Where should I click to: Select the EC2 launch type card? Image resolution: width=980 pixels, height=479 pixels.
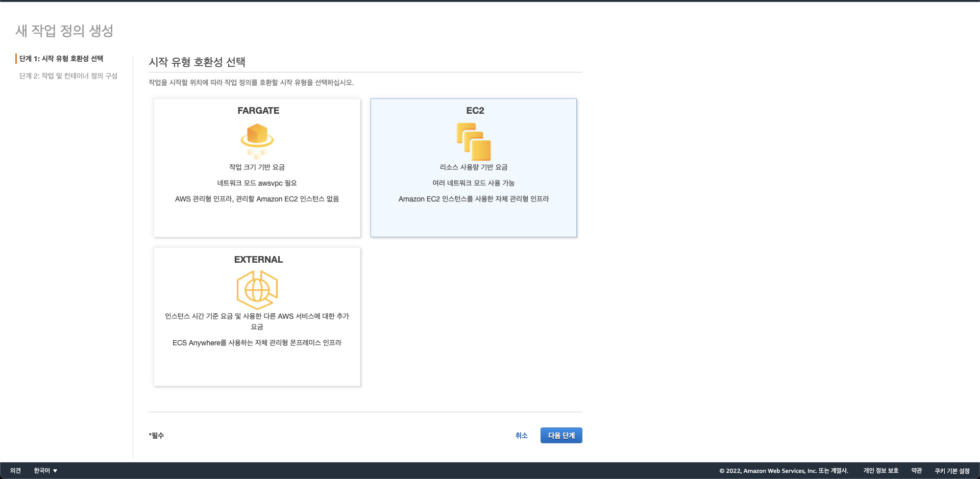point(474,168)
